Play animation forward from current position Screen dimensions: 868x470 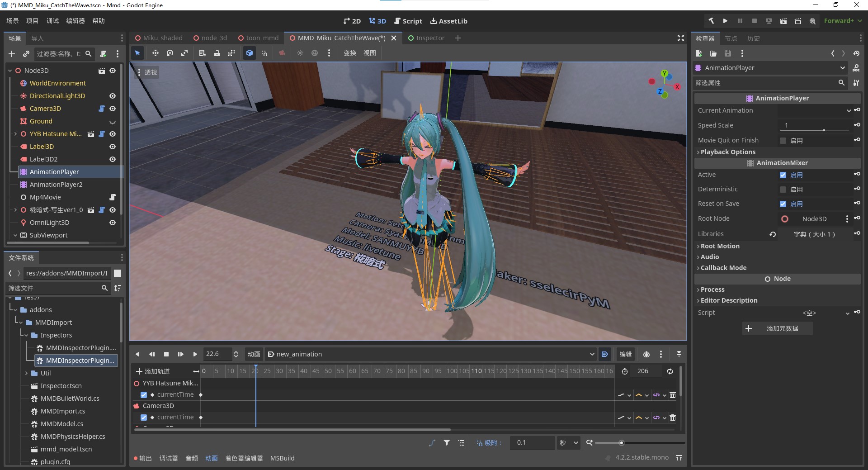point(195,354)
